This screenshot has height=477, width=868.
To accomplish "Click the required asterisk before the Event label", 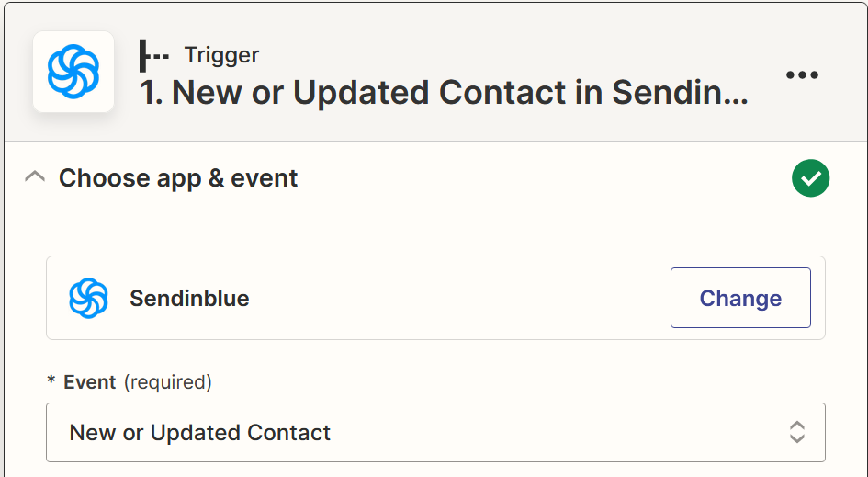I will tap(51, 380).
